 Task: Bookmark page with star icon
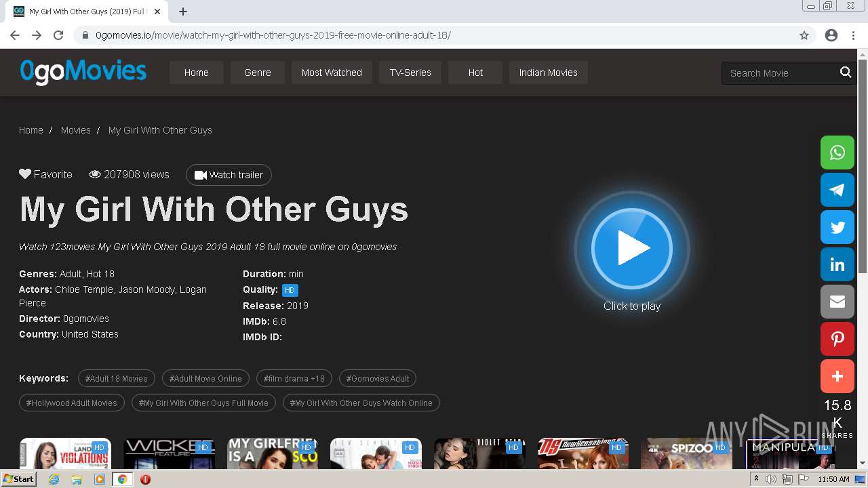coord(804,35)
